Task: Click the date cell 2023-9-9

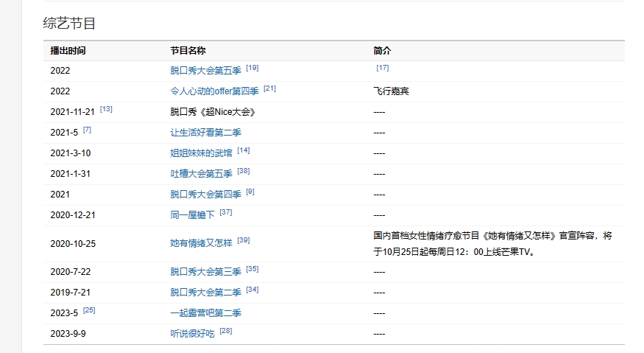Action: [68, 333]
